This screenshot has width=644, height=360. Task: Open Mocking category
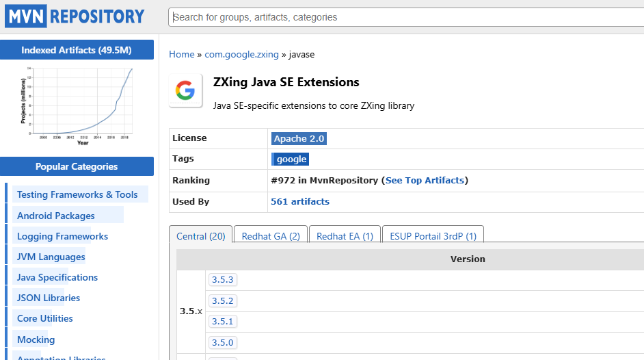coord(36,340)
